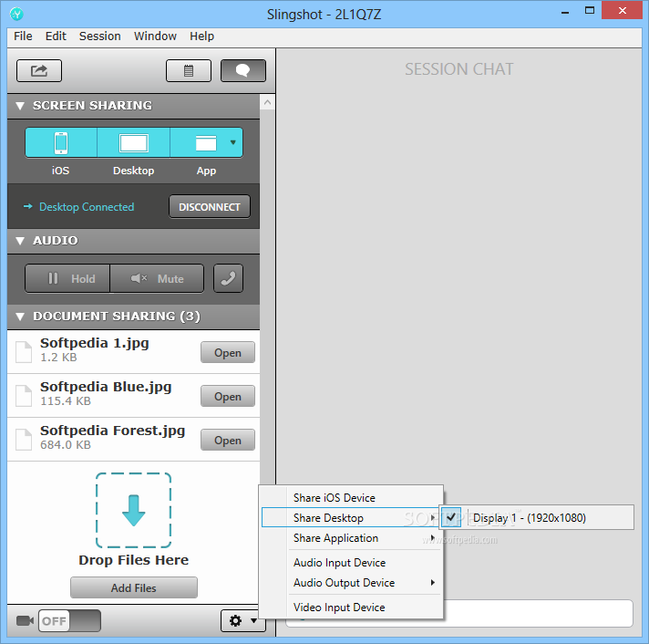The height and width of the screenshot is (644, 649).
Task: Click the left panel scroll up arrow
Action: pos(267,102)
